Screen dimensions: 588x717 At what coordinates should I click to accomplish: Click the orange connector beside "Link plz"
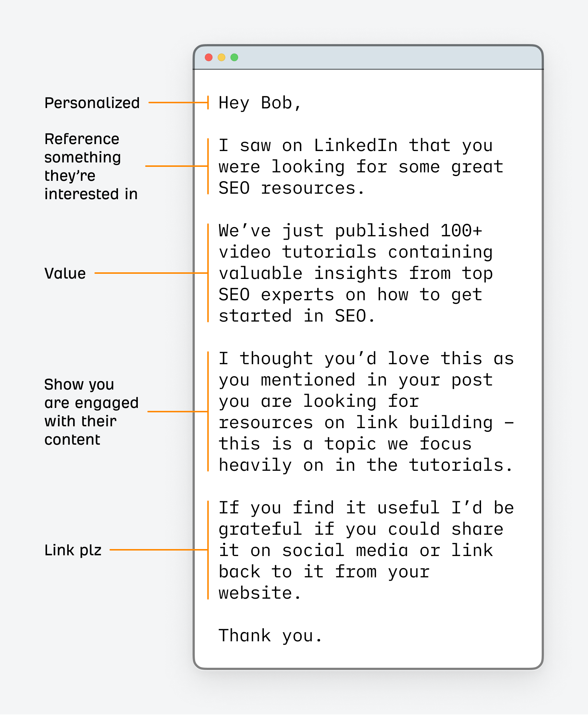(x=158, y=550)
